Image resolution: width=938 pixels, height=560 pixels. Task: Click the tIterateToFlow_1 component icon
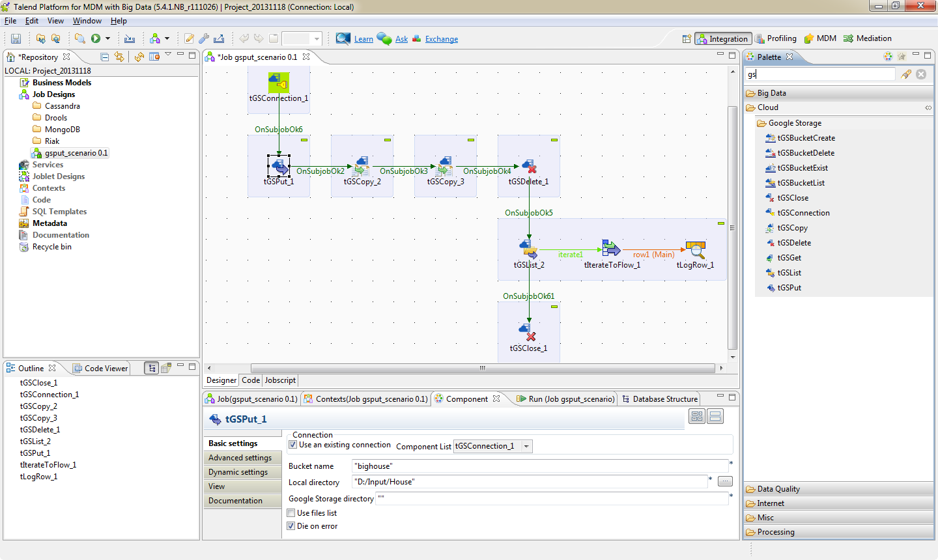click(x=611, y=249)
